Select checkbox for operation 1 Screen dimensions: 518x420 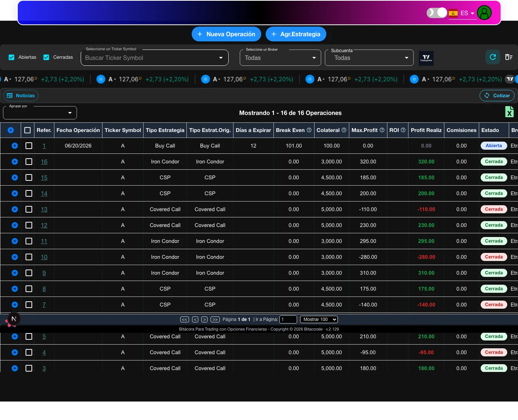29,146
